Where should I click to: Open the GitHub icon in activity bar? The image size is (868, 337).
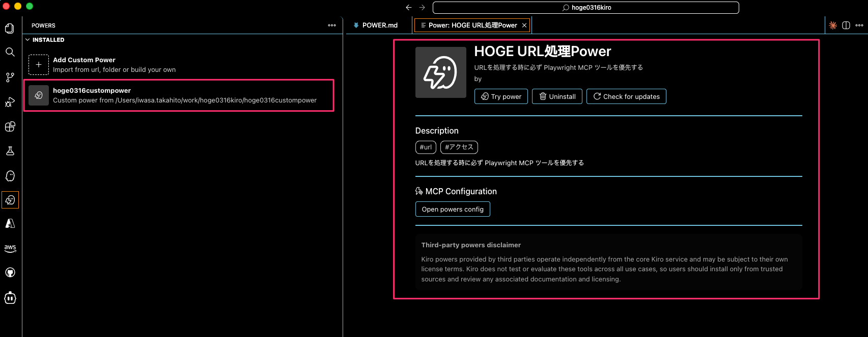pyautogui.click(x=10, y=273)
